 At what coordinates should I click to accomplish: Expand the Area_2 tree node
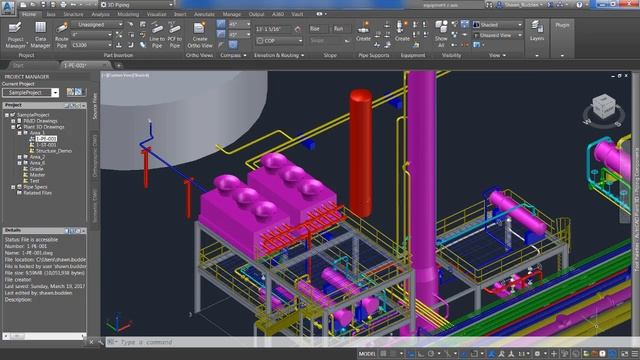[x=19, y=157]
